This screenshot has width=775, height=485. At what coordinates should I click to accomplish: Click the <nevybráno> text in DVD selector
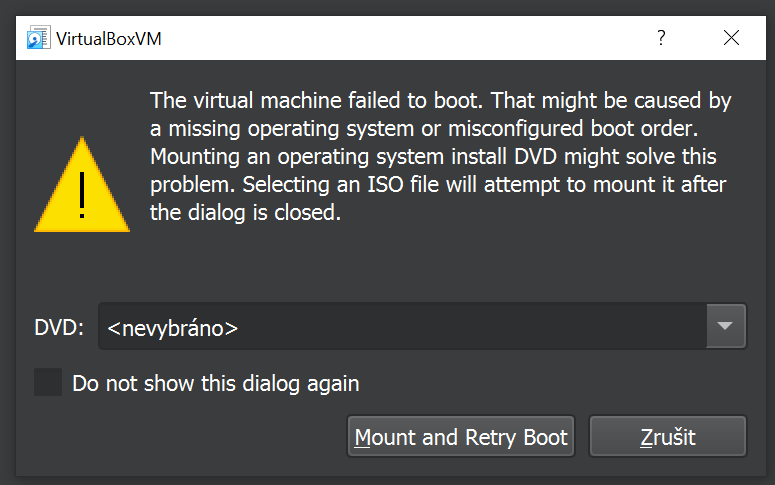172,328
